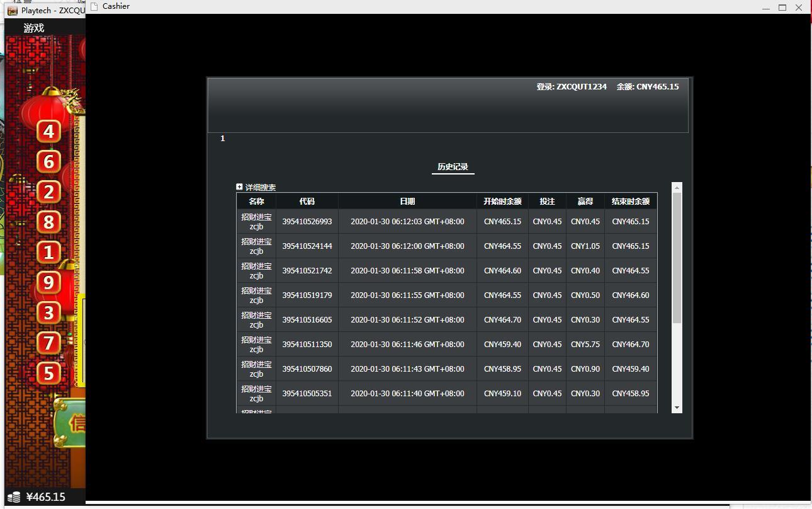Select the number 6 line button
The width and height of the screenshot is (812, 509).
click(48, 161)
